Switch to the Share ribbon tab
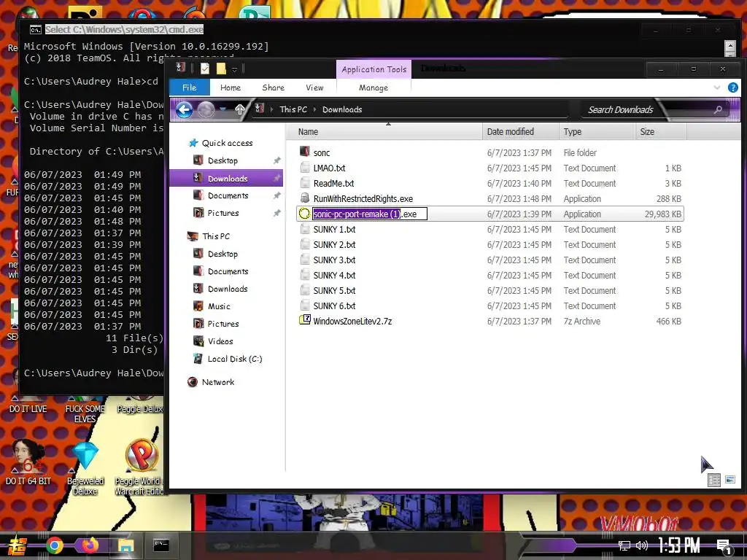 tap(273, 87)
